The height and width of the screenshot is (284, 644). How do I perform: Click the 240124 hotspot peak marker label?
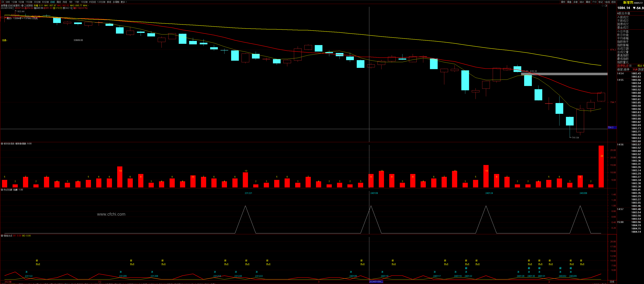click(489, 193)
